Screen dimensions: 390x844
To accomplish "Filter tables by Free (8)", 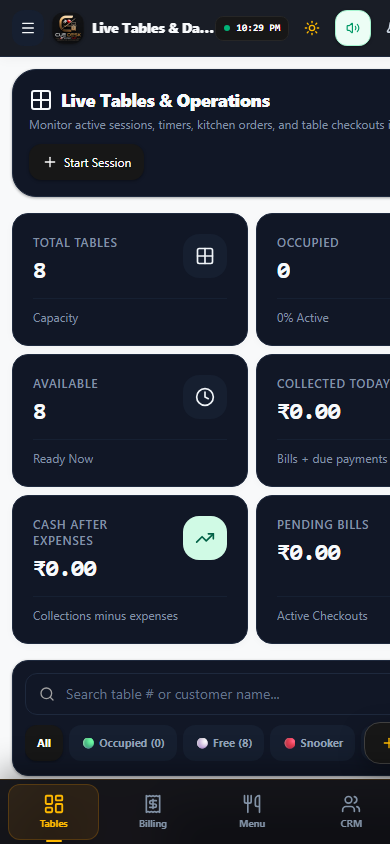I will (224, 743).
